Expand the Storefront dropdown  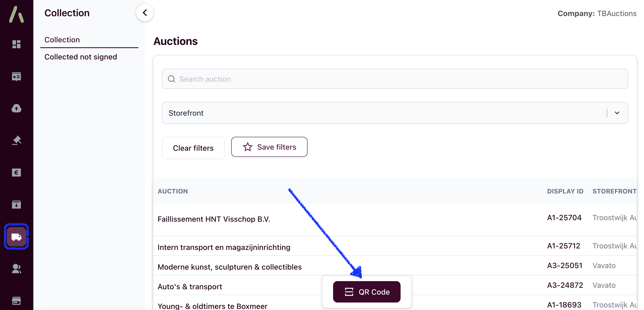pos(617,113)
